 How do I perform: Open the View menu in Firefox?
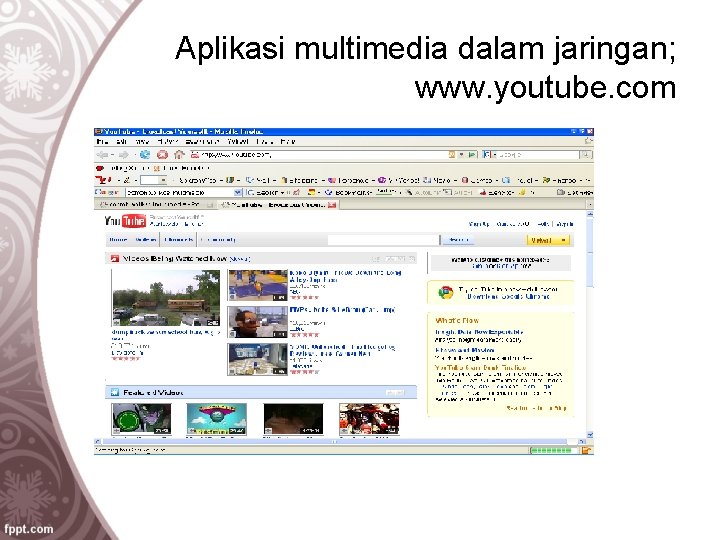[x=142, y=142]
